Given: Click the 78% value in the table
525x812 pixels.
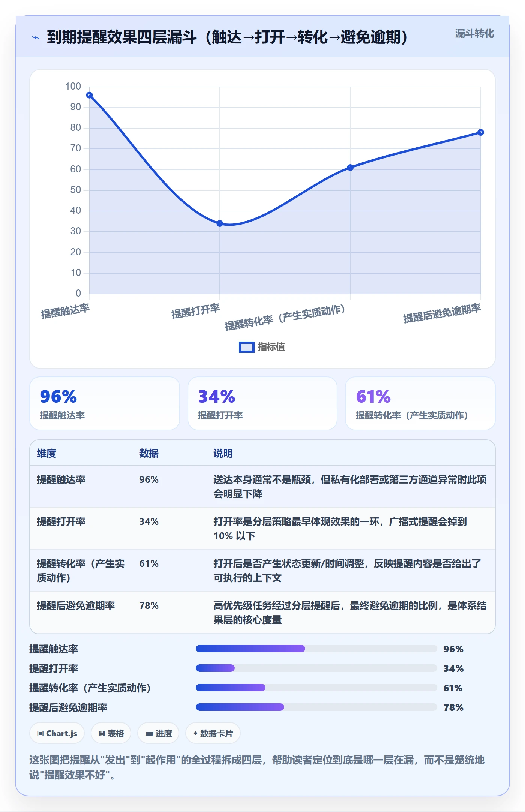Looking at the screenshot, I should point(149,605).
